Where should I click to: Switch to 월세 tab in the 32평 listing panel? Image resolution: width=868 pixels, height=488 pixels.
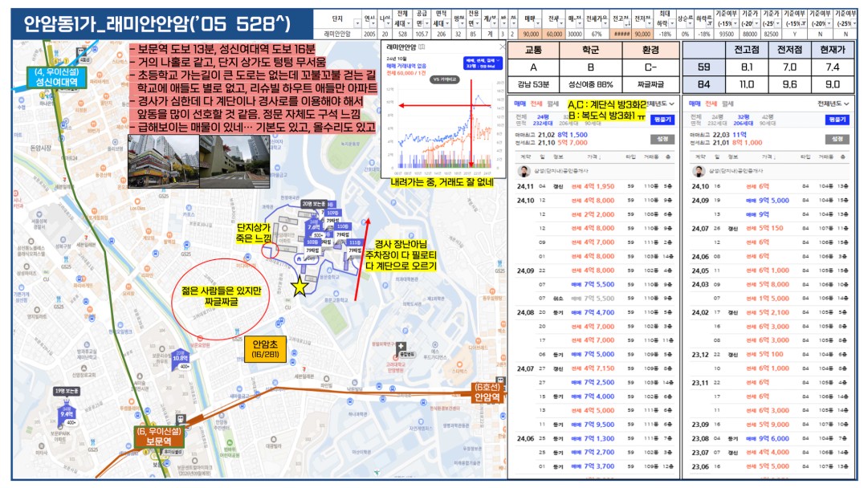click(x=727, y=104)
